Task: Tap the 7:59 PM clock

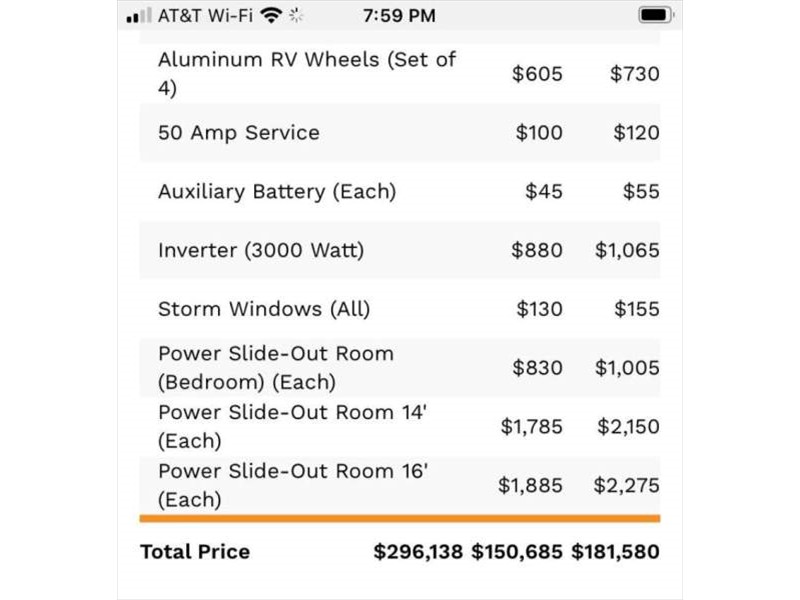Action: pos(399,16)
